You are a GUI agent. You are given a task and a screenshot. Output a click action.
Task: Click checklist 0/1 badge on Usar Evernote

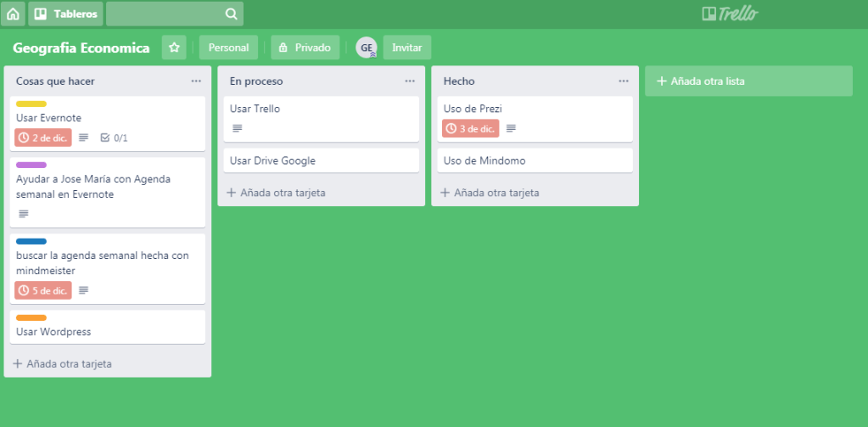114,138
